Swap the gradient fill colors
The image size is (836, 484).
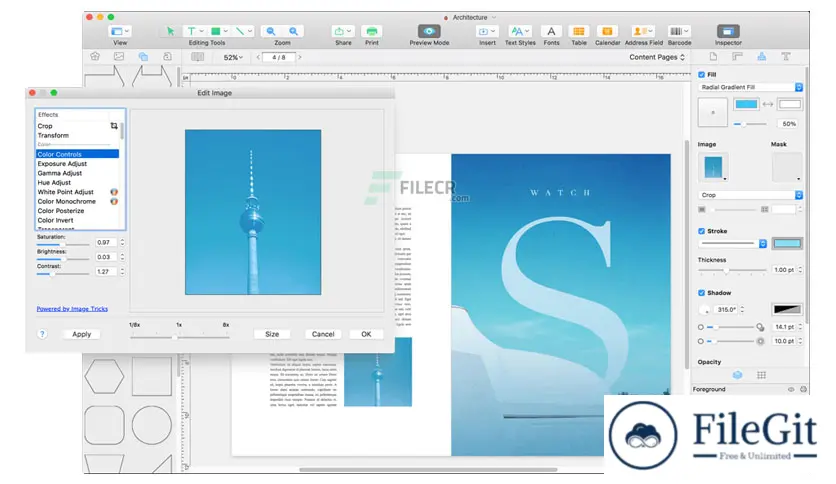coord(767,104)
